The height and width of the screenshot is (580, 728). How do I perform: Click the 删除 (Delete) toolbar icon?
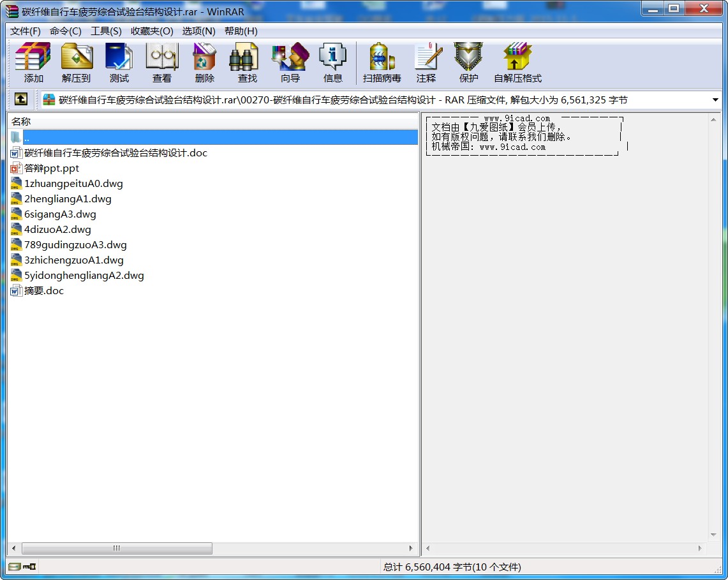(205, 63)
